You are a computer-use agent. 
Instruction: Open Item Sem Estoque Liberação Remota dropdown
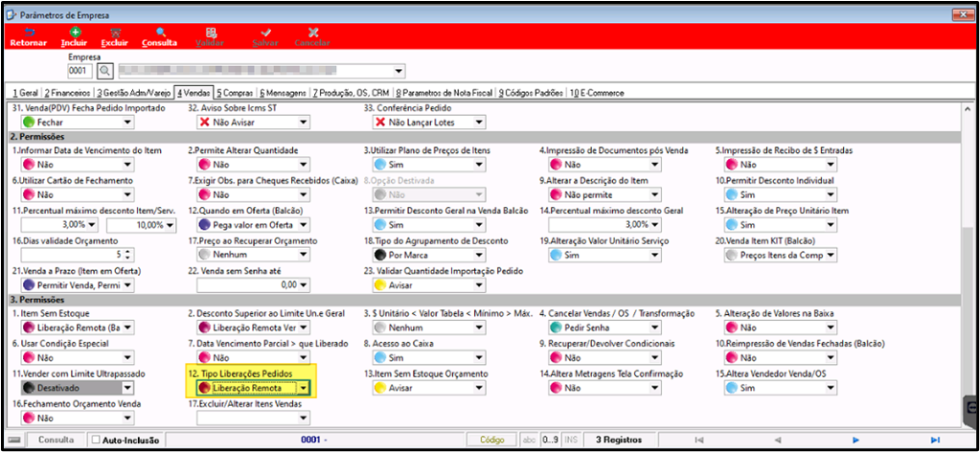pos(127,328)
